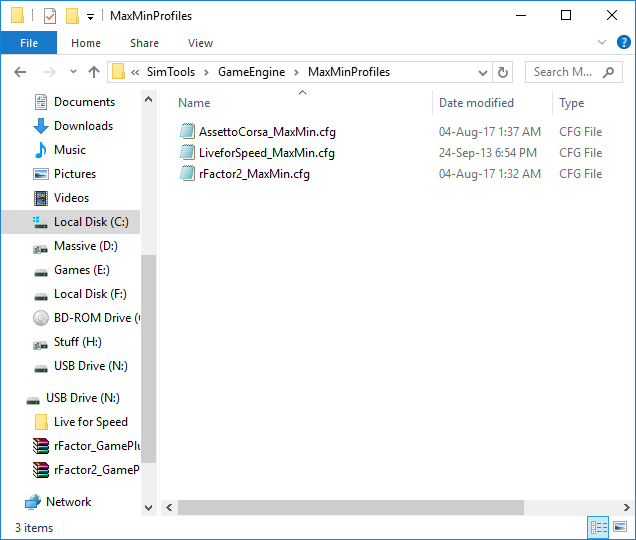The width and height of the screenshot is (636, 540).
Task: Click the Music note icon
Action: click(x=41, y=150)
